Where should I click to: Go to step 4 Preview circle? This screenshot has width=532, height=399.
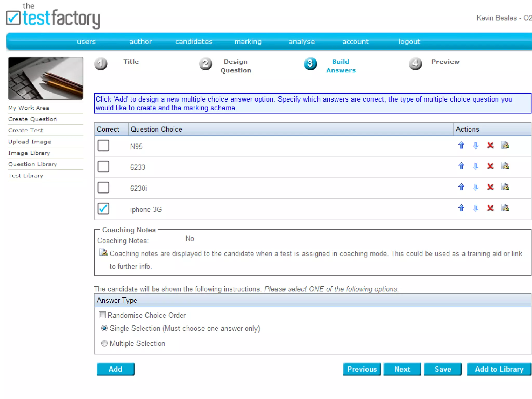[415, 64]
